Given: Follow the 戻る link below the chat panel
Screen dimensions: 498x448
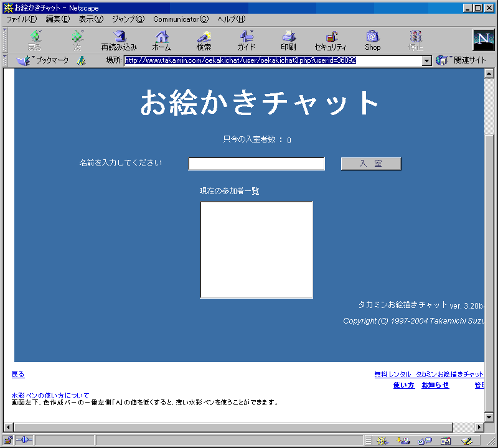Looking at the screenshot, I should (18, 375).
